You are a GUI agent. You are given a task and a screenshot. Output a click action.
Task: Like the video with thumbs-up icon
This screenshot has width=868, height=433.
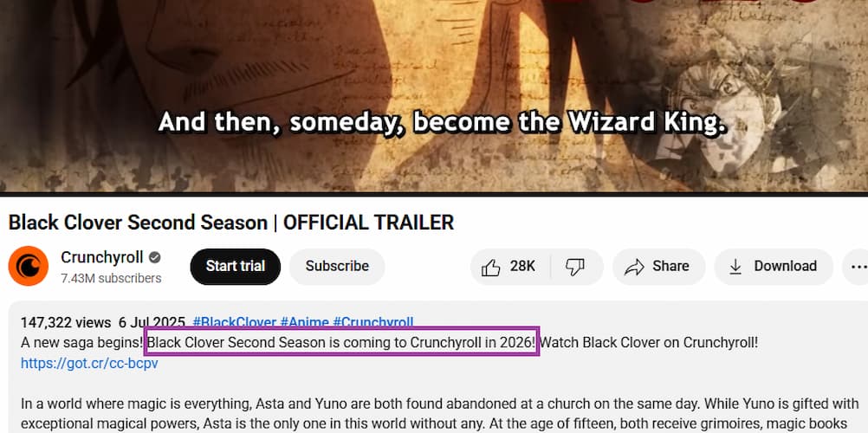click(x=490, y=267)
